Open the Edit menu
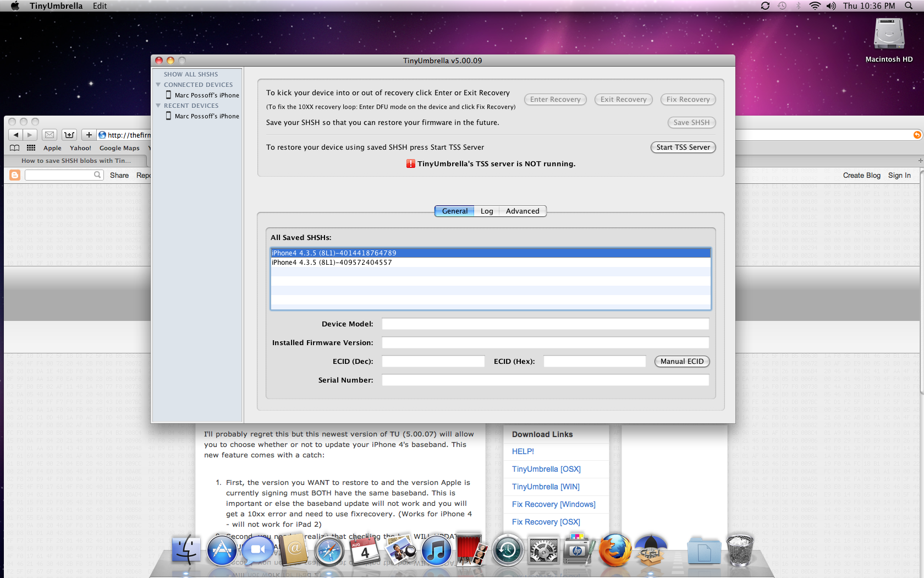Viewport: 924px width, 578px height. [x=100, y=6]
